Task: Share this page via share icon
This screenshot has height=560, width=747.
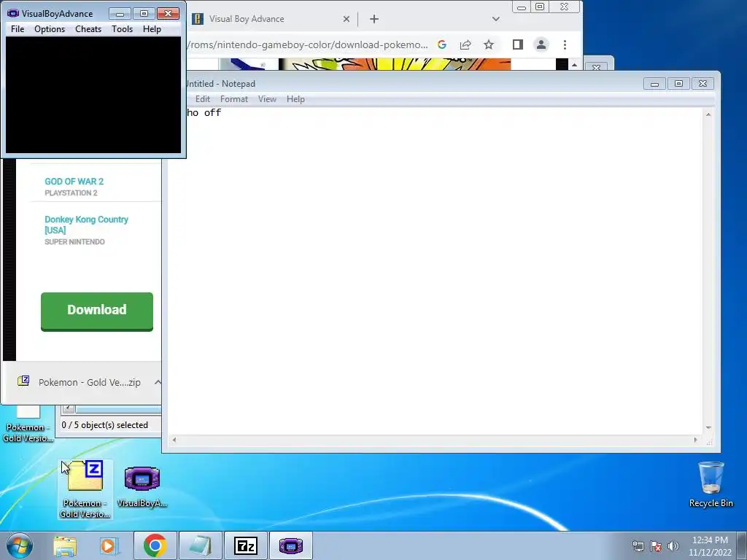Action: [x=465, y=44]
